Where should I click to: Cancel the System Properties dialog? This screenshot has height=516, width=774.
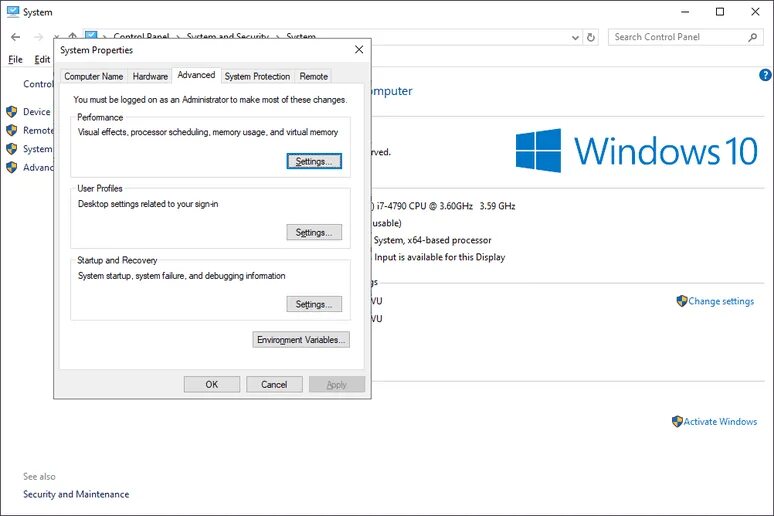274,384
